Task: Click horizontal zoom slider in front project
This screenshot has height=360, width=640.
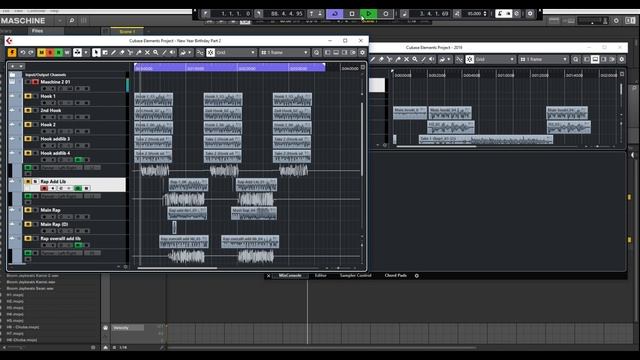Action: tap(338, 268)
